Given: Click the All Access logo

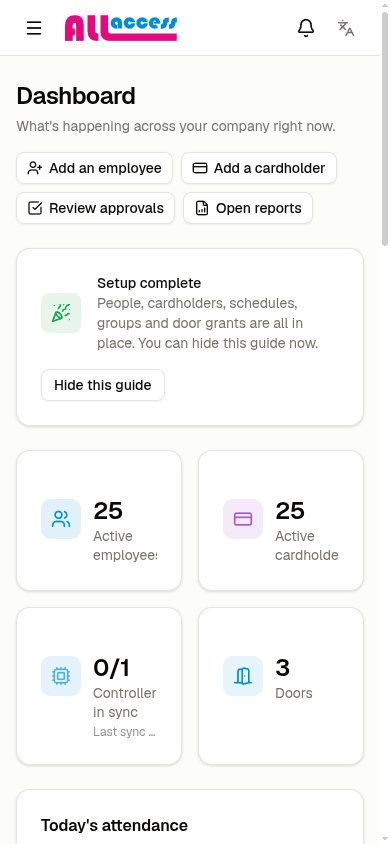Looking at the screenshot, I should coord(121,28).
